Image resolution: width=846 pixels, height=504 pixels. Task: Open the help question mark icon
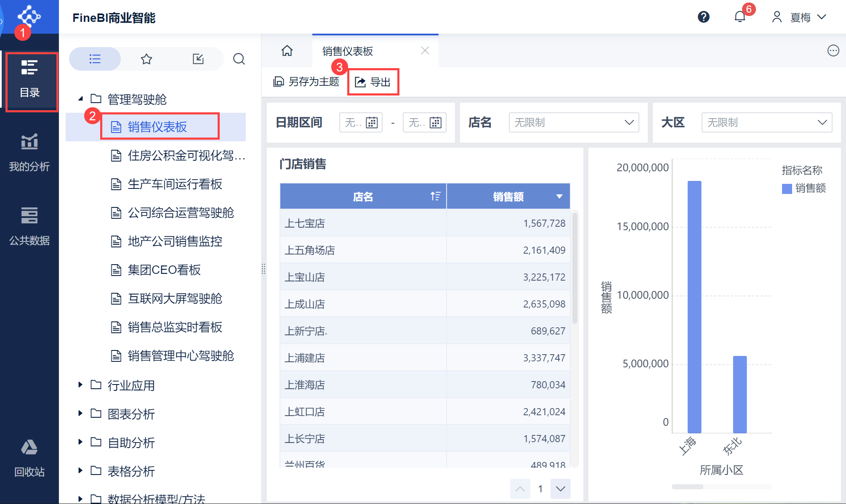pyautogui.click(x=703, y=17)
